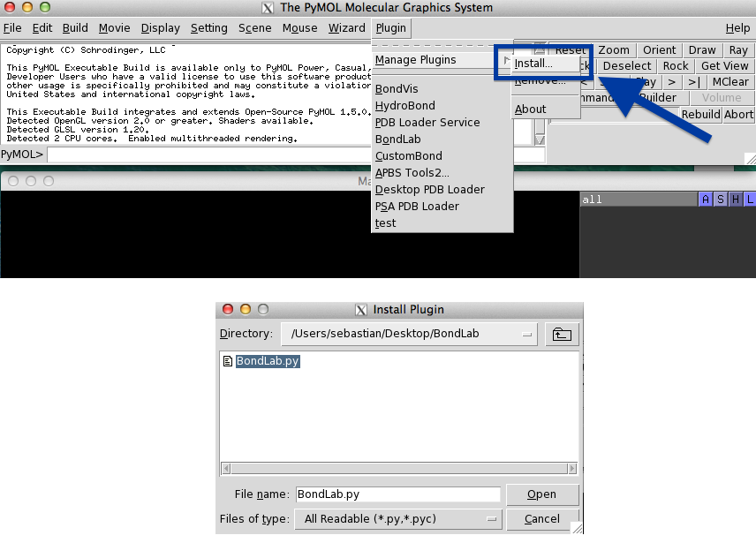Image resolution: width=756 pixels, height=543 pixels.
Task: Open the Build menu
Action: (x=75, y=28)
